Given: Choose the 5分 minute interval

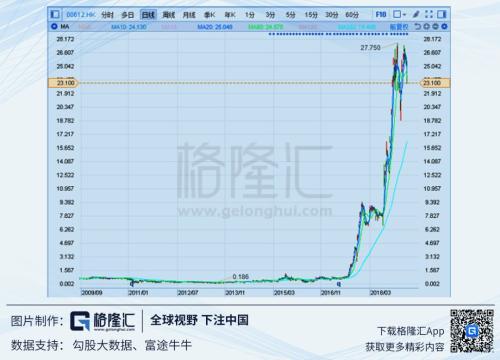Looking at the screenshot, I should [x=291, y=15].
